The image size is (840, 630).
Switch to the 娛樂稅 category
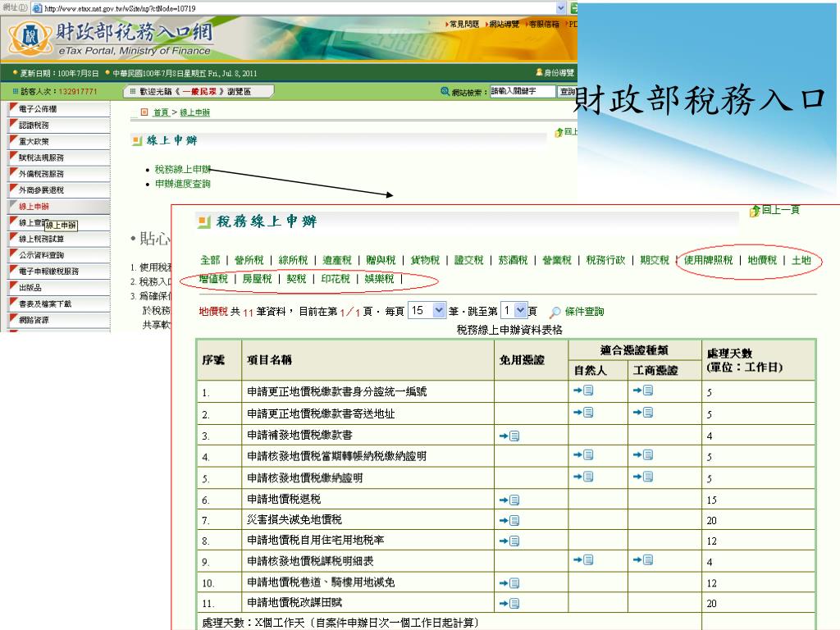point(379,279)
